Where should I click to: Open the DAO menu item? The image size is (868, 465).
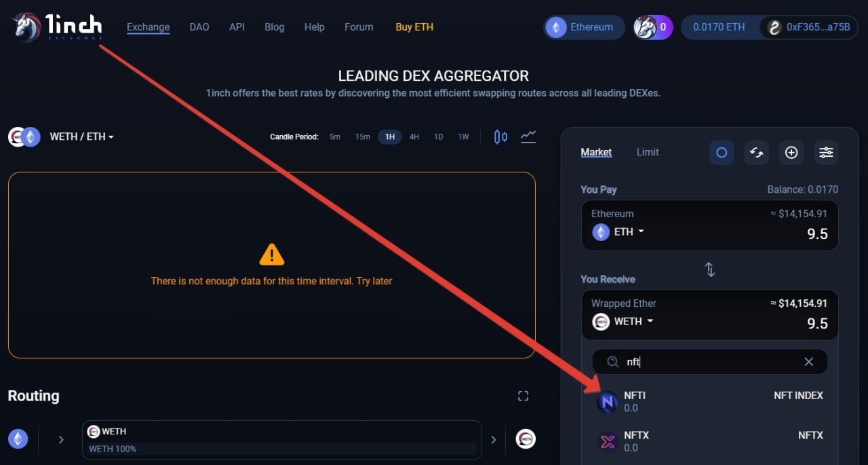click(x=199, y=27)
